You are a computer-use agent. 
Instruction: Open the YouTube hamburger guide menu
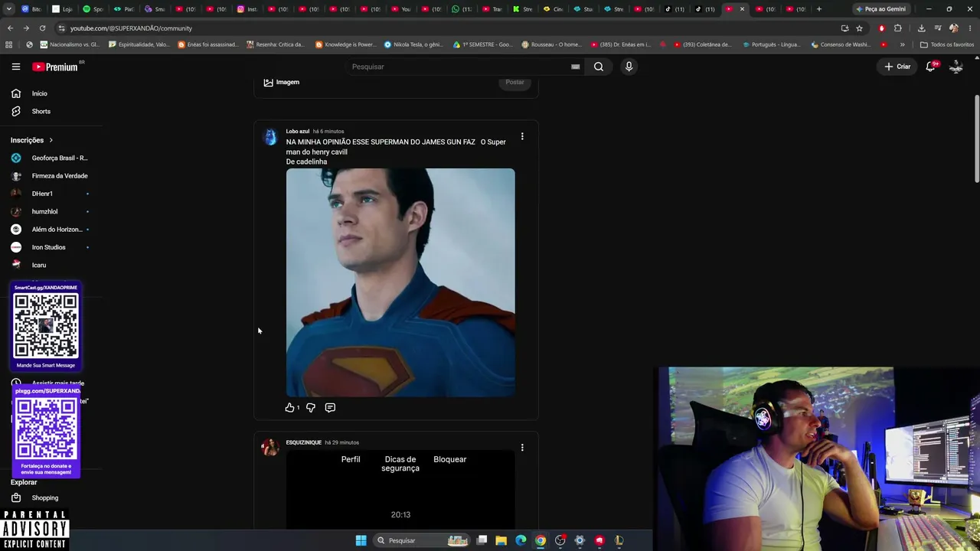[x=15, y=67]
